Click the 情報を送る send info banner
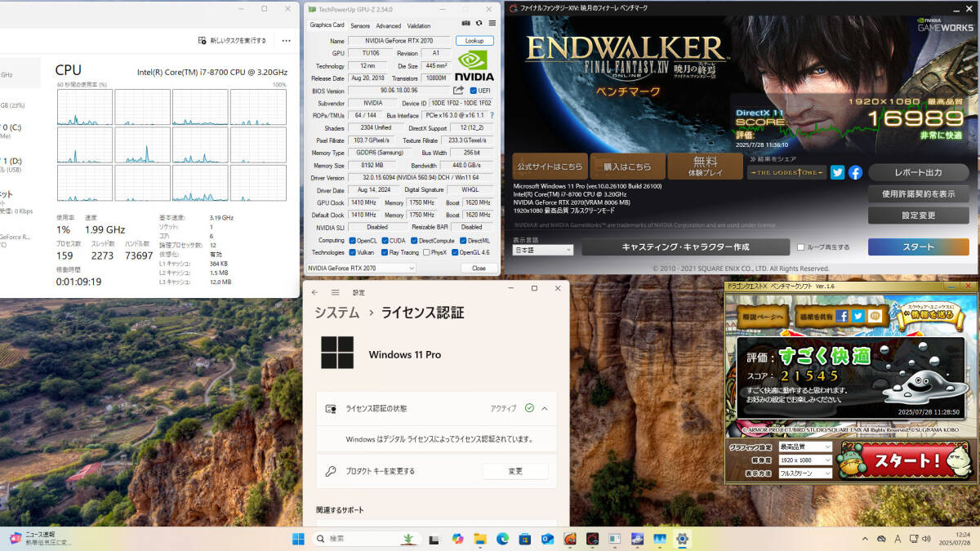Screen dimensions: 980x551 929,314
